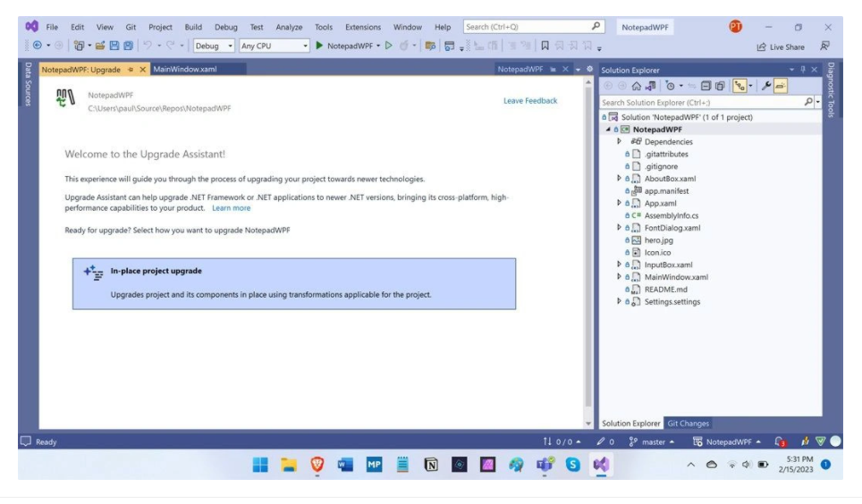
Task: Click the Learn more link
Action: click(x=231, y=207)
